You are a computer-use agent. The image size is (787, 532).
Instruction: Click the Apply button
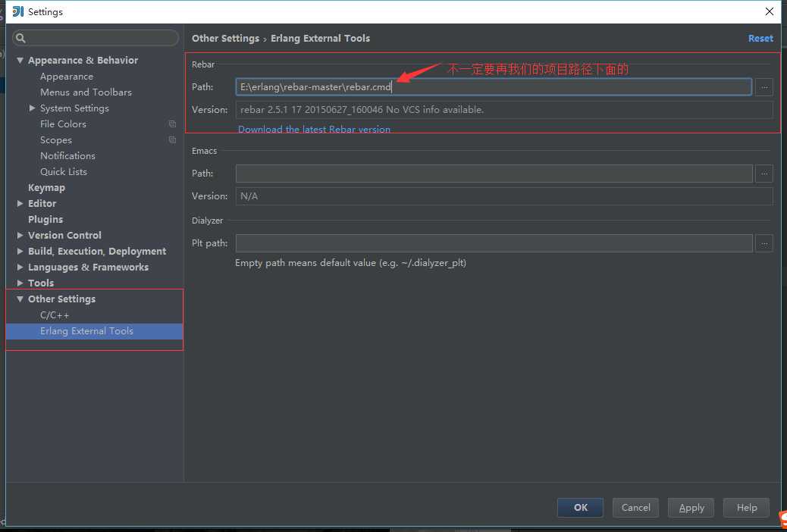pyautogui.click(x=691, y=508)
